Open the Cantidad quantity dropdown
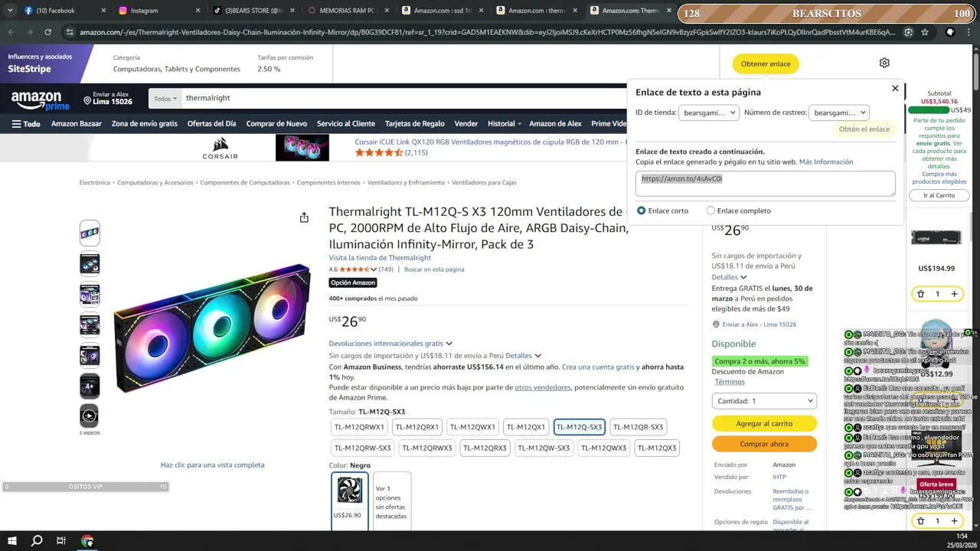The image size is (980, 551). [x=764, y=401]
